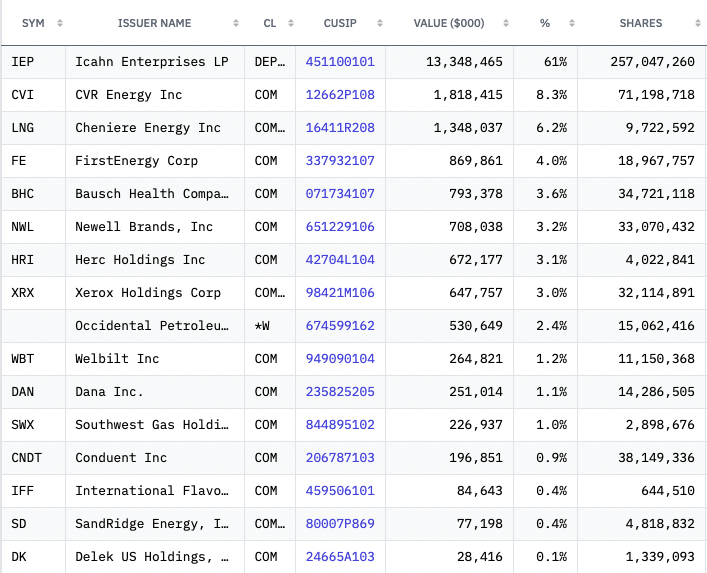This screenshot has height=573, width=707.
Task: Open CVR Energy CUSIP 12662P108
Action: (340, 95)
